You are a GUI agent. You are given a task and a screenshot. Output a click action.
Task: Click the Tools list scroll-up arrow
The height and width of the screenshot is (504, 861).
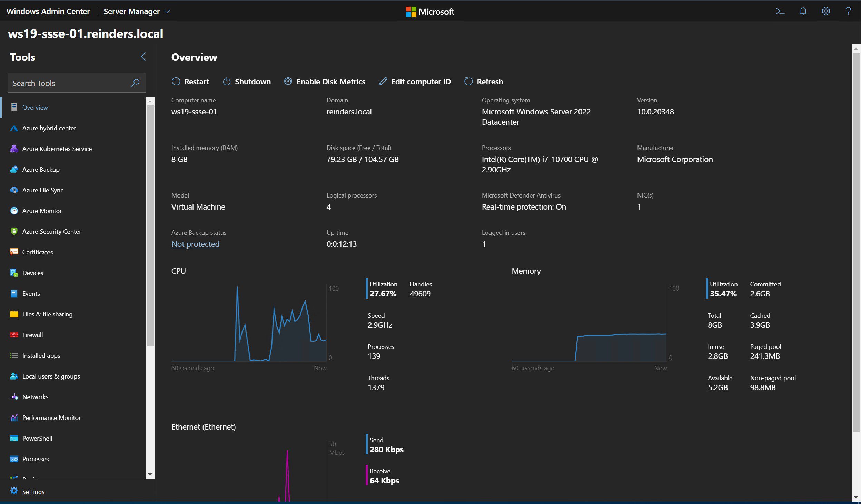pos(150,101)
